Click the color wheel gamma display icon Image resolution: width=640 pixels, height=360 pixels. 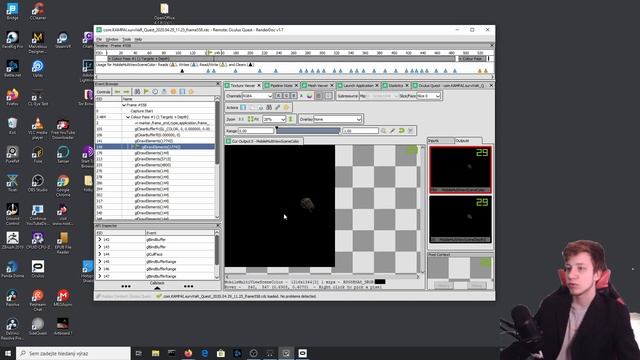click(x=309, y=96)
